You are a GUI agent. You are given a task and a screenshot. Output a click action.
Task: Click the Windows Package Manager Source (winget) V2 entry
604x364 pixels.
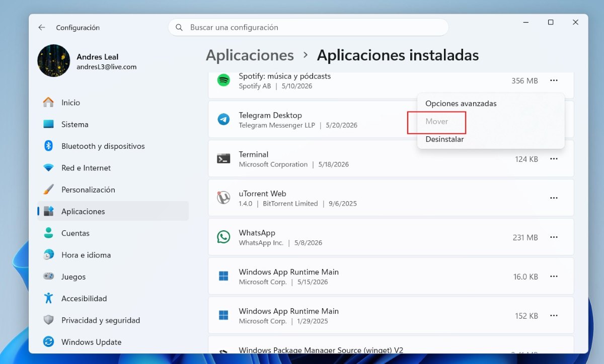[x=391, y=344]
